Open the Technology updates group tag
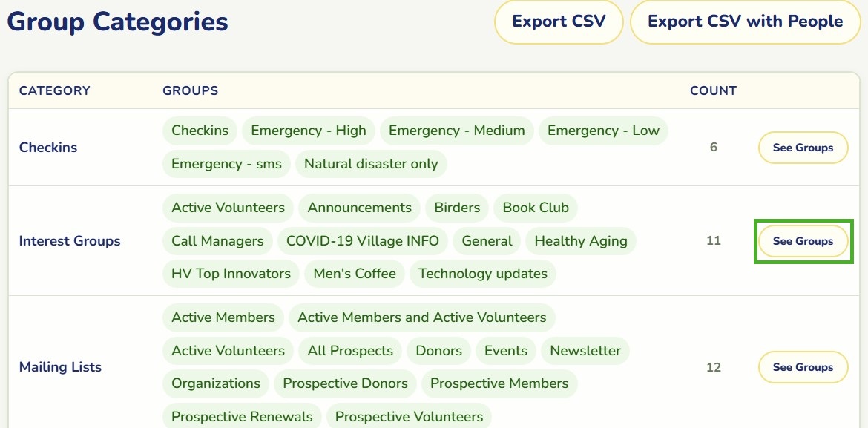Screen dimensions: 868x428 point(483,274)
